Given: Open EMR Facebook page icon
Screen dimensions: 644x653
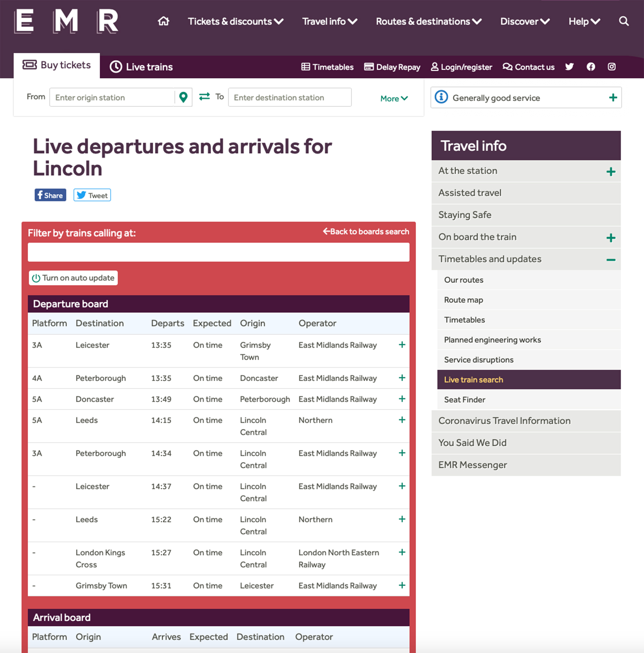Looking at the screenshot, I should (x=591, y=67).
